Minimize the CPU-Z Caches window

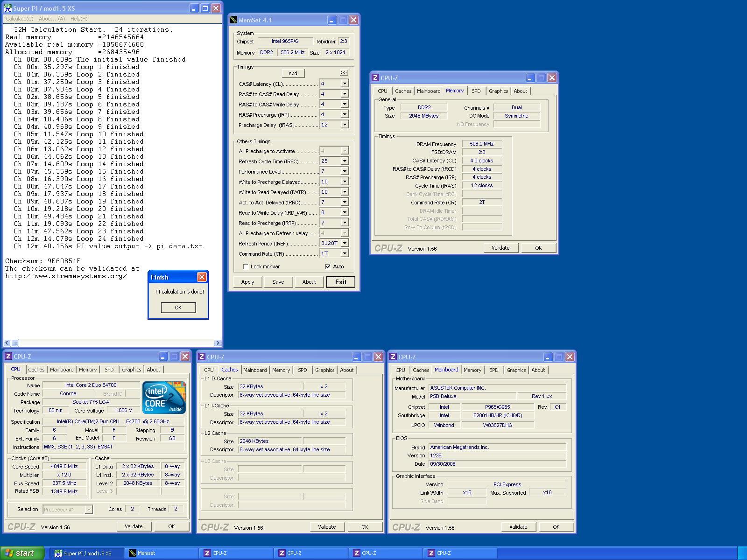click(356, 357)
